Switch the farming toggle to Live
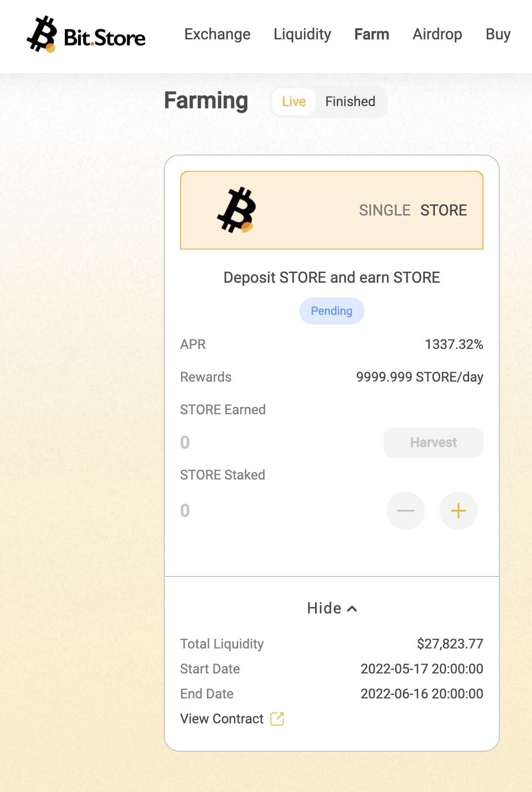This screenshot has width=532, height=792. coord(294,102)
